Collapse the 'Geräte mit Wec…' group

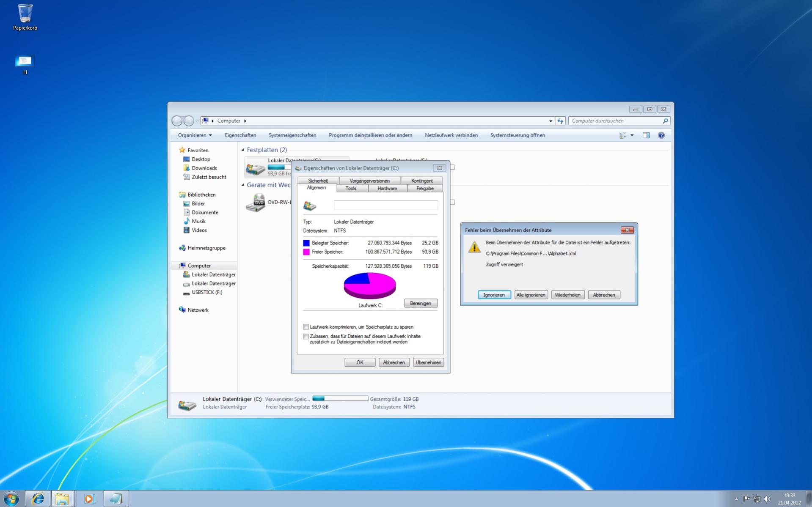243,185
